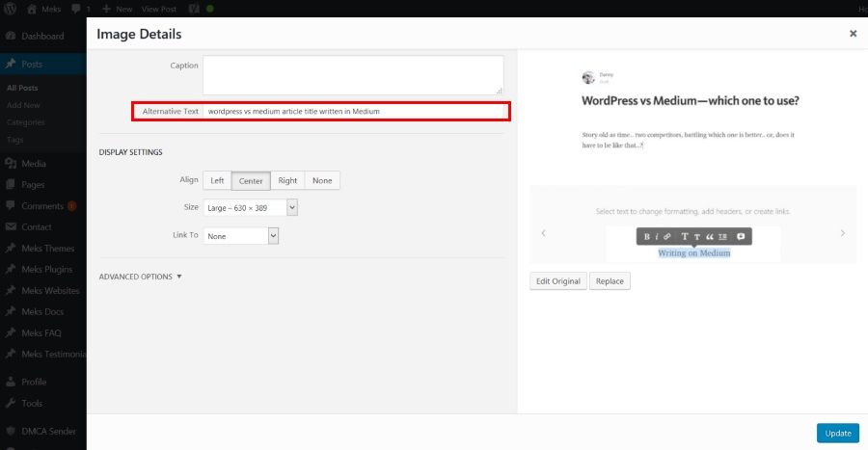Open the Size dropdown
Image resolution: width=868 pixels, height=450 pixels.
pyautogui.click(x=251, y=207)
